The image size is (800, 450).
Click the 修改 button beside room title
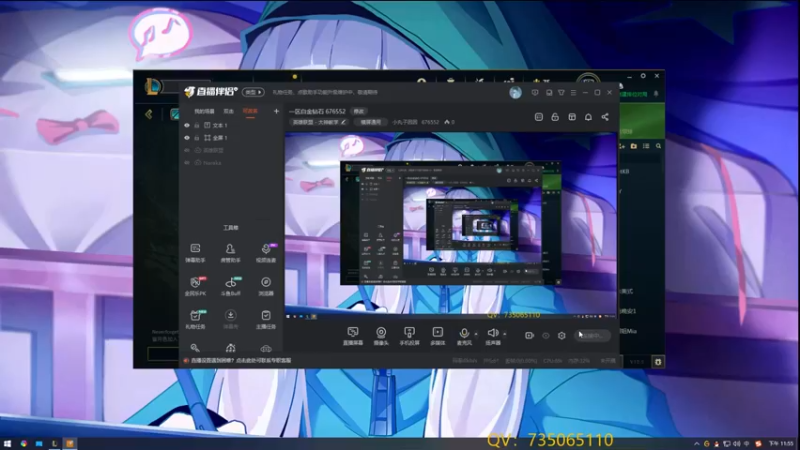click(359, 111)
